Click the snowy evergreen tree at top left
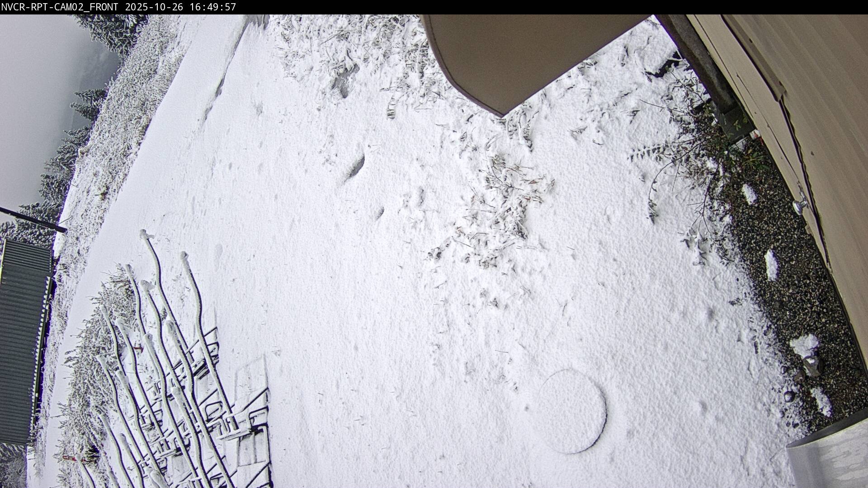 113,32
